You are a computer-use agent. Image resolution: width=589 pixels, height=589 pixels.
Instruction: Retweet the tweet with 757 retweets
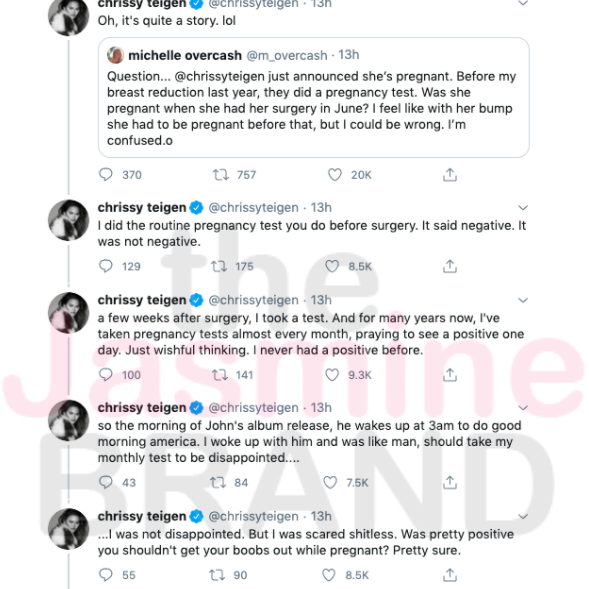221,175
